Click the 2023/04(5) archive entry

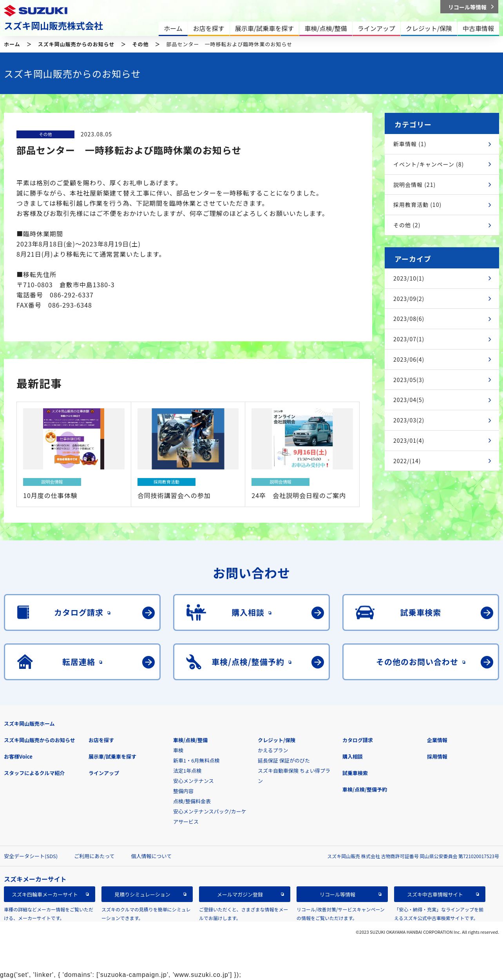442,400
